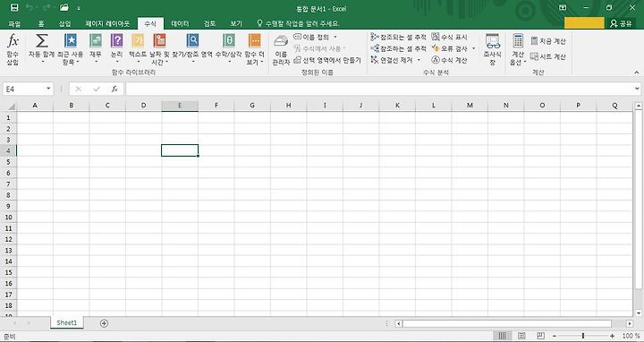Switch to the 삽입 Insert tab

coord(65,23)
